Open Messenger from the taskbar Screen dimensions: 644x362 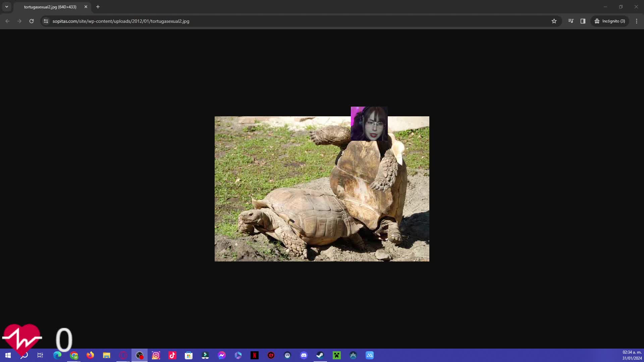222,355
